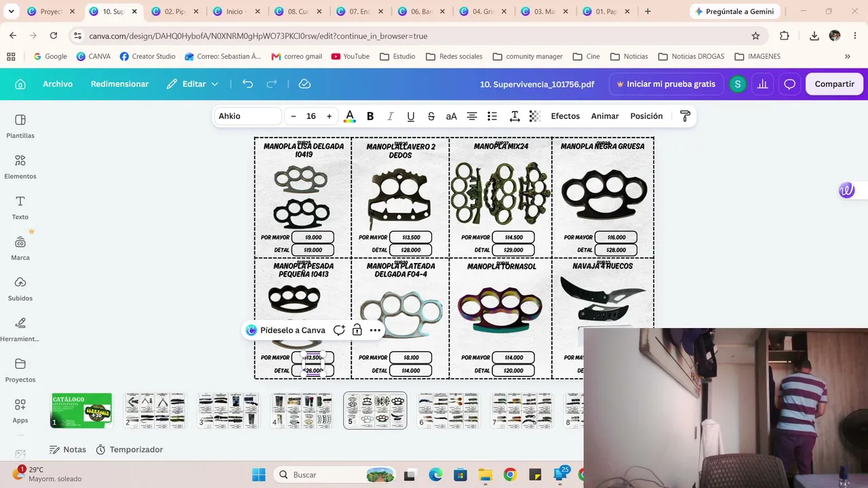Select page 3 thumbnail
Image resolution: width=868 pixels, height=488 pixels.
229,410
